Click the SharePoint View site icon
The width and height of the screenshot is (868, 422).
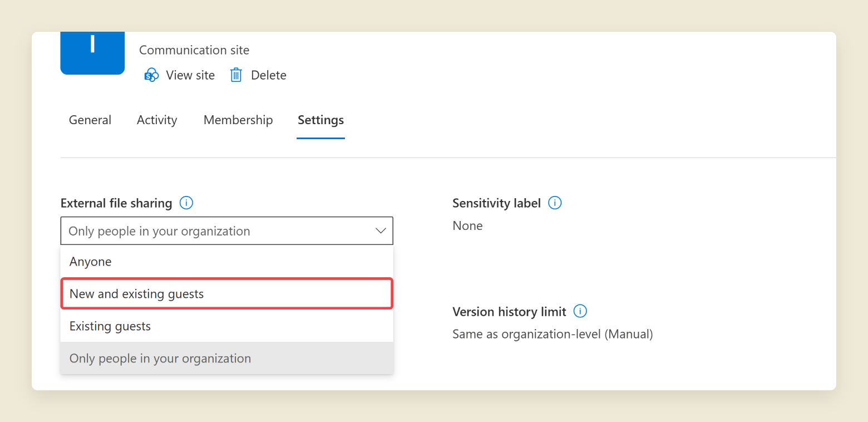click(151, 75)
